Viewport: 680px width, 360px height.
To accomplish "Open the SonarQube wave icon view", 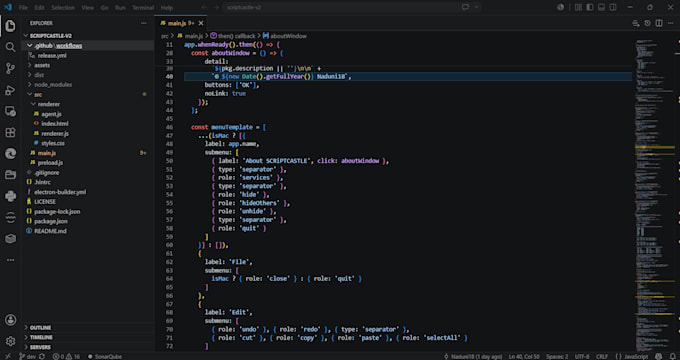I will tap(10, 217).
